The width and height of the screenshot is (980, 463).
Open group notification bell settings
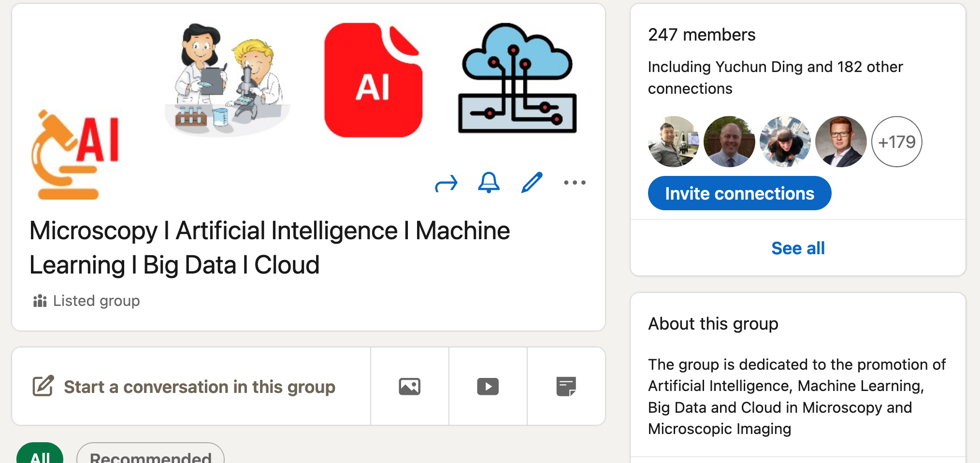coord(489,183)
